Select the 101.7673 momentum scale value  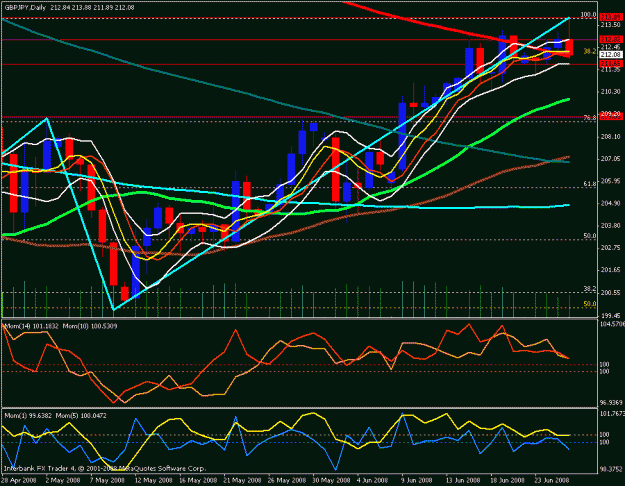[x=612, y=413]
